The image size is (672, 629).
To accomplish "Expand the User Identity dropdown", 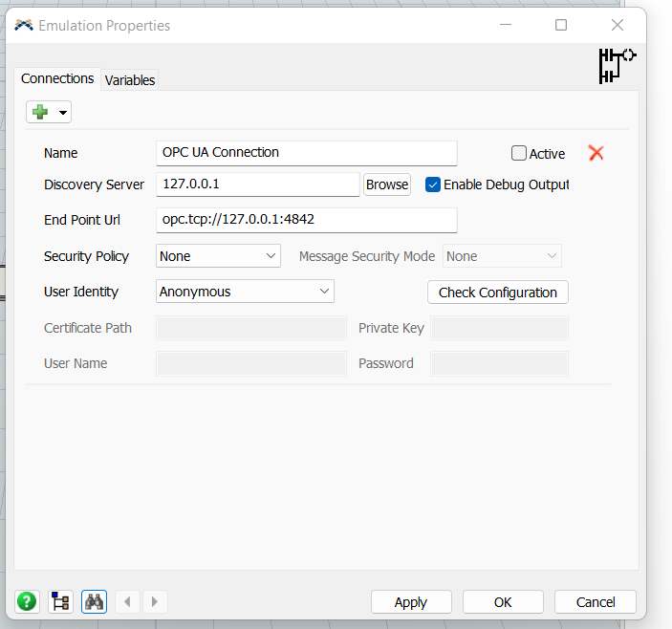I will click(245, 292).
